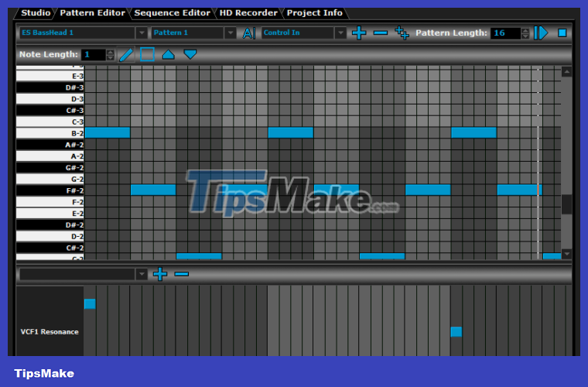Remove pattern with the minus icon
The image size is (588, 387).
point(380,33)
